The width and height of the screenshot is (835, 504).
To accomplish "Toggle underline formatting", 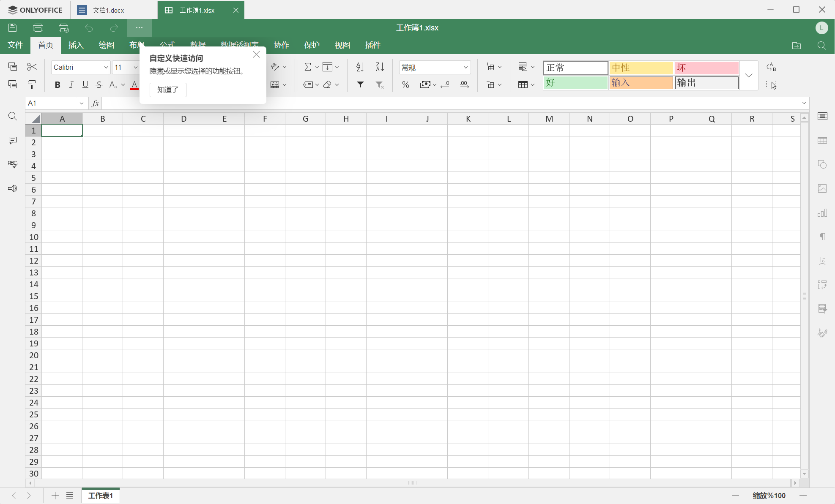I will 85,85.
